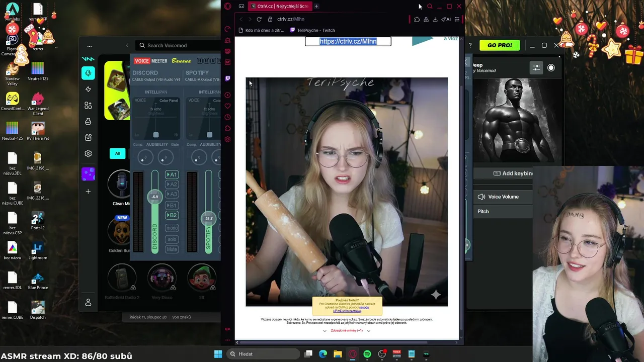
Task: Click the voice settings sliders icon in Voicemod
Action: pos(536,67)
